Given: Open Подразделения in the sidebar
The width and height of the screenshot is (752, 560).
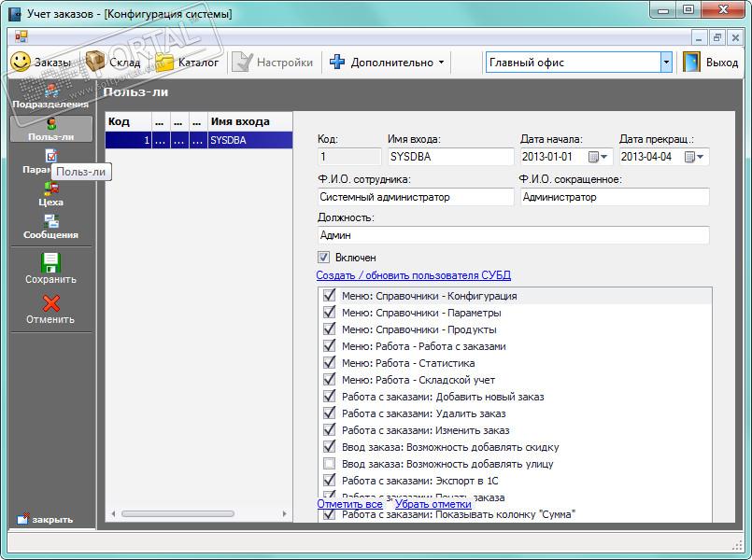Looking at the screenshot, I should click(x=50, y=96).
